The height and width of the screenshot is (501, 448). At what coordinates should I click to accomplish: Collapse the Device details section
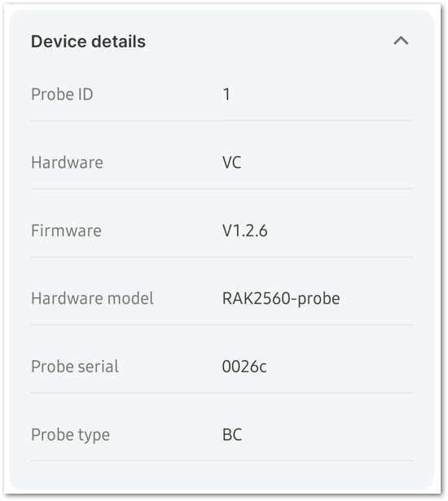(401, 41)
